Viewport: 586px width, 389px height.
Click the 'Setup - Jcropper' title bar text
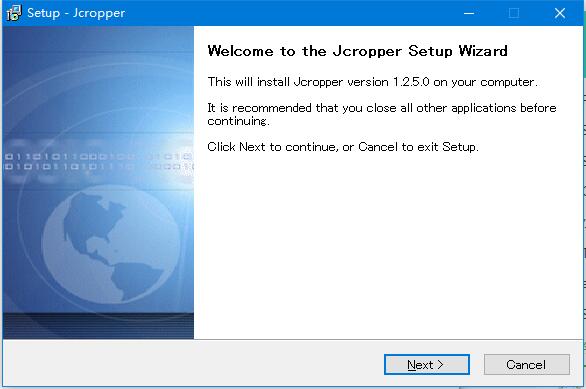pos(76,13)
